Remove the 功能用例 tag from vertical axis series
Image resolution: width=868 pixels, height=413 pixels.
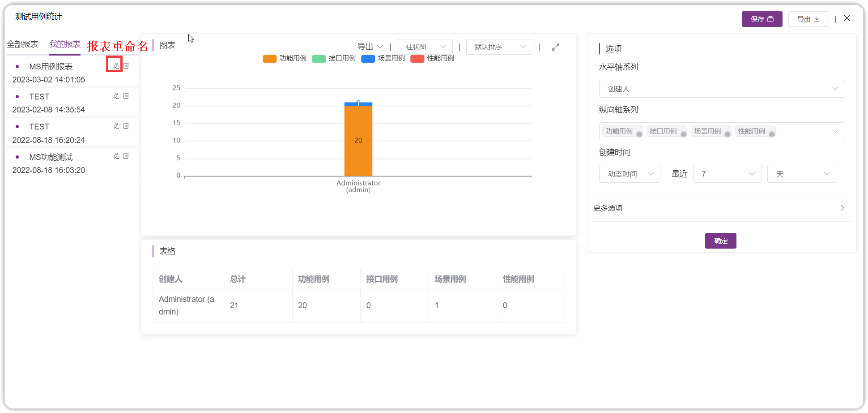tap(639, 134)
